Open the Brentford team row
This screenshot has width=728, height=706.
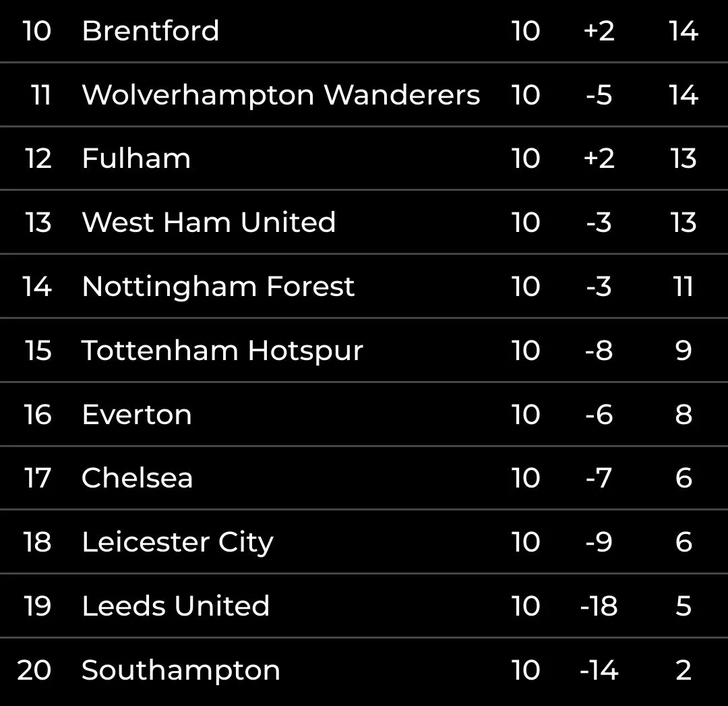[150, 31]
